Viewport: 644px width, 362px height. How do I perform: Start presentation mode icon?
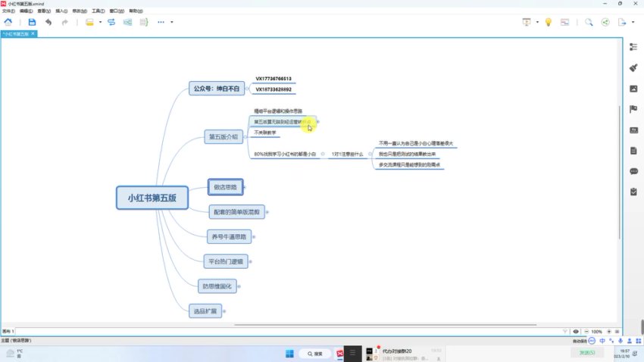527,22
